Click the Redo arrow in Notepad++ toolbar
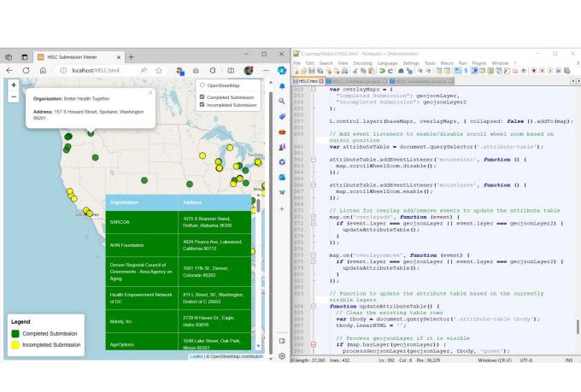Viewport: 581px width, 392px height. 390,70
